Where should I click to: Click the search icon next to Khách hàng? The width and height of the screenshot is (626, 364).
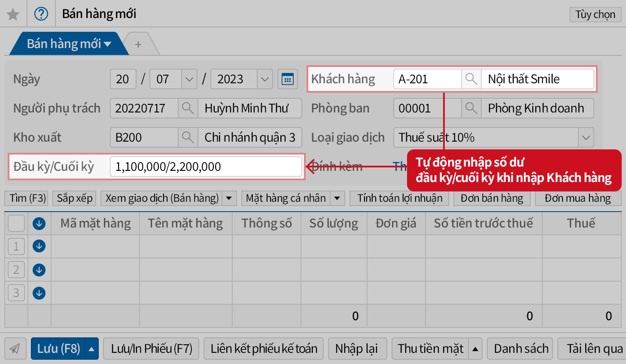(471, 79)
